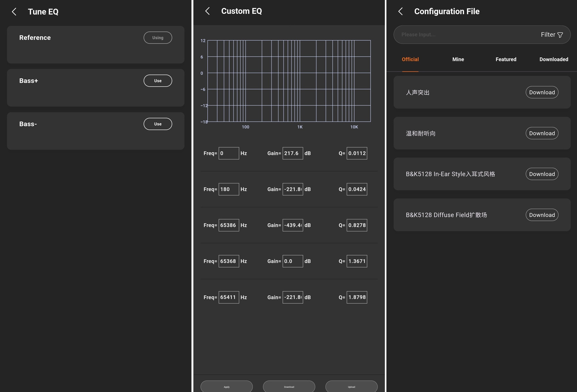The height and width of the screenshot is (392, 577).
Task: Edit the Q field showing 0.0112
Action: click(x=357, y=153)
